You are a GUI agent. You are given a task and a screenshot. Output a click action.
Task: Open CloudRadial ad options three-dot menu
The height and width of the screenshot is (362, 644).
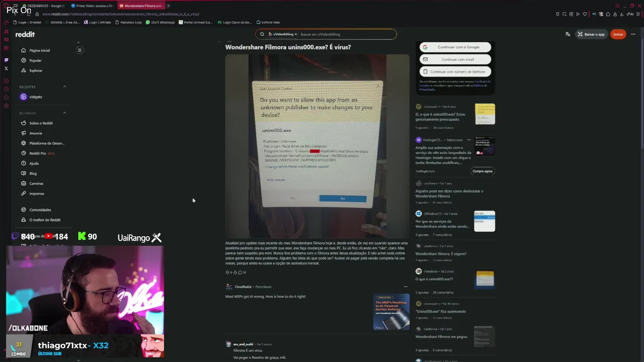click(x=406, y=287)
